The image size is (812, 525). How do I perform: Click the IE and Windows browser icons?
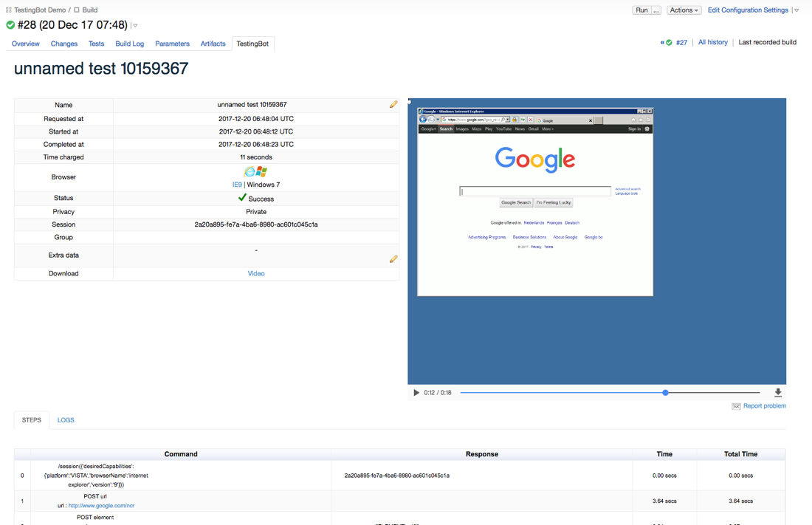coord(255,171)
